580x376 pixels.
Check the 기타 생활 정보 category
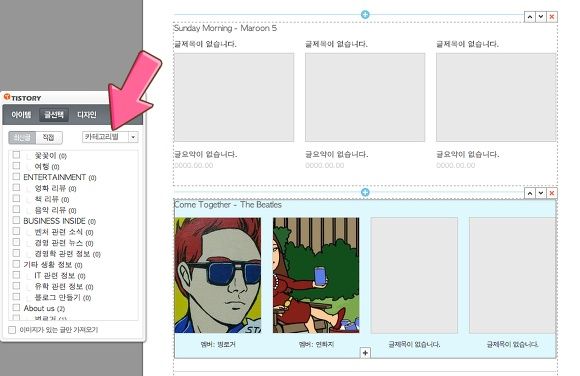pyautogui.click(x=16, y=263)
